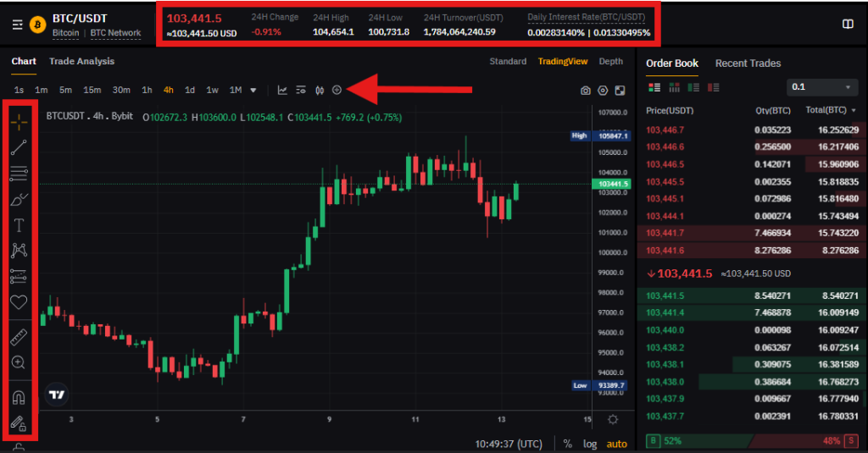This screenshot has width=868, height=453.
Task: Select the 5m timeframe
Action: point(65,90)
